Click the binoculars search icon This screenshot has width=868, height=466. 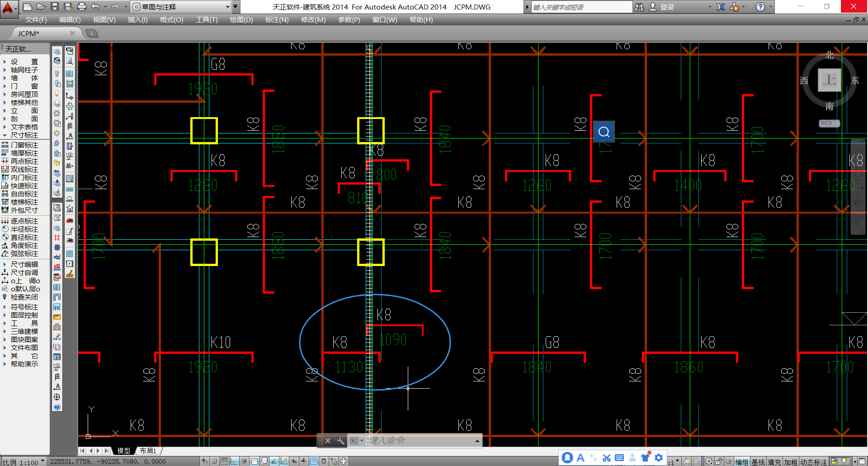(639, 7)
